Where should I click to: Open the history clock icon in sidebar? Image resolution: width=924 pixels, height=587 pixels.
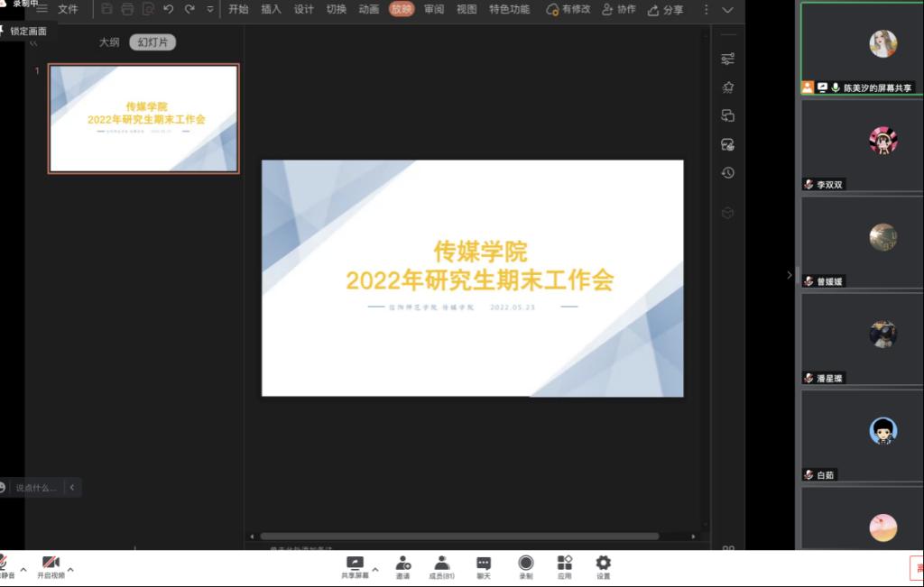tap(727, 172)
